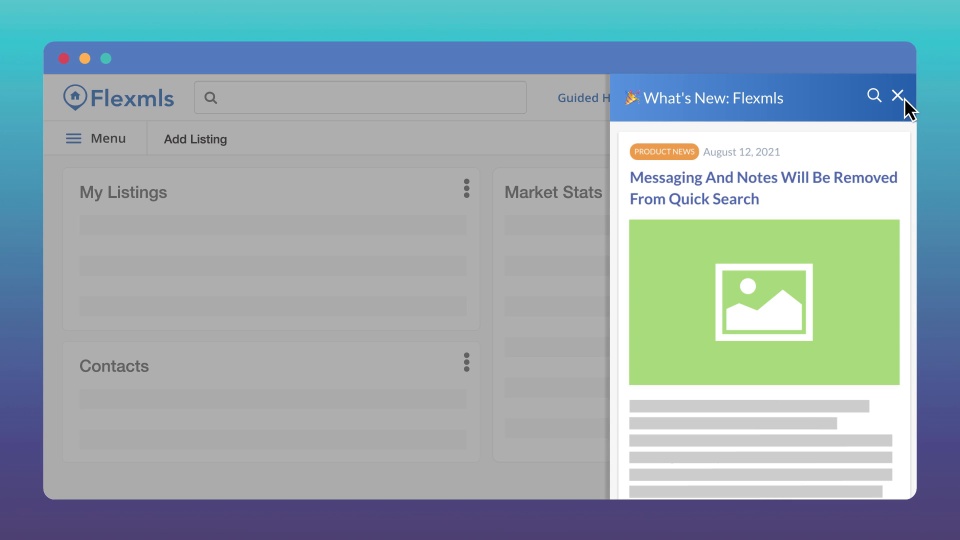Search within the What's New panel
960x540 pixels.
(x=874, y=96)
